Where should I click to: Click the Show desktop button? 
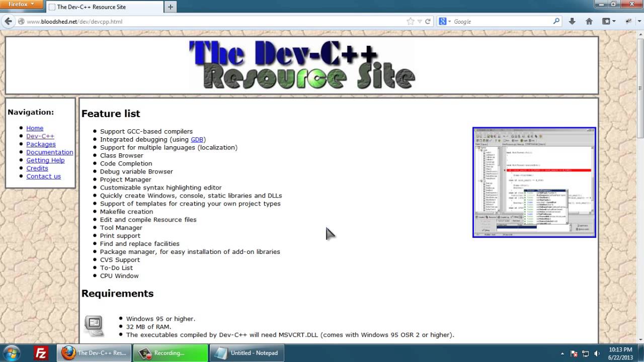(640, 353)
